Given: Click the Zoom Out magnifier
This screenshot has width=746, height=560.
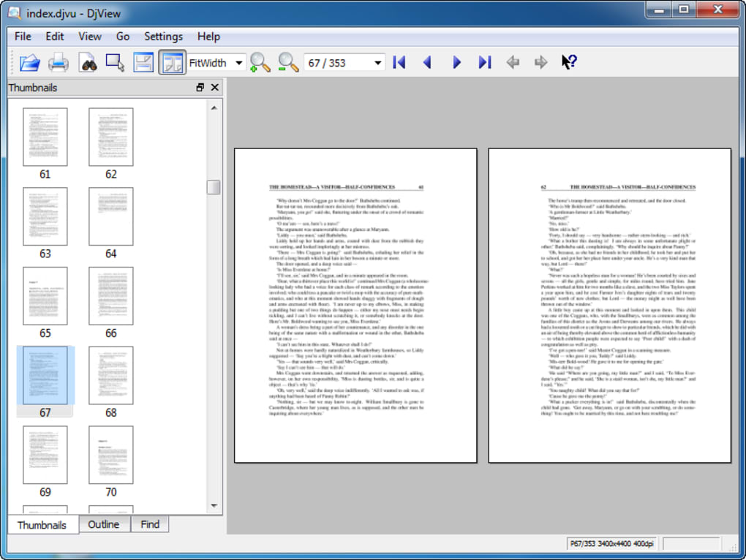Looking at the screenshot, I should click(289, 63).
